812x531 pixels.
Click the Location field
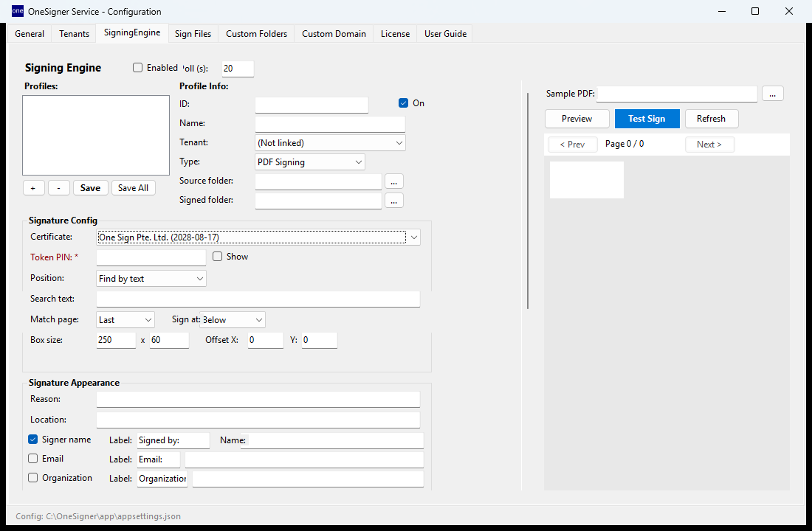point(258,420)
